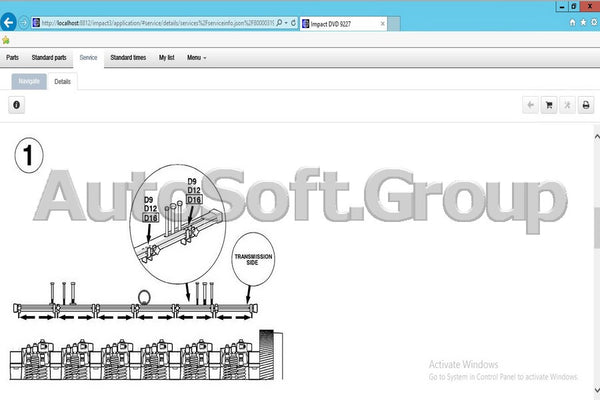Close the Impact DVD 9227 tab
The image size is (600, 400).
(x=382, y=24)
